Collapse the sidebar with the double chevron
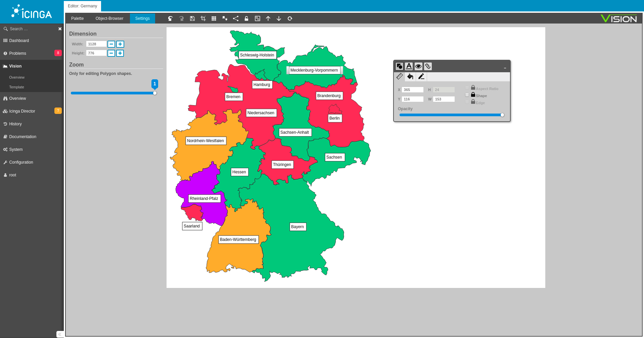Image resolution: width=644 pixels, height=338 pixels. pos(60,334)
